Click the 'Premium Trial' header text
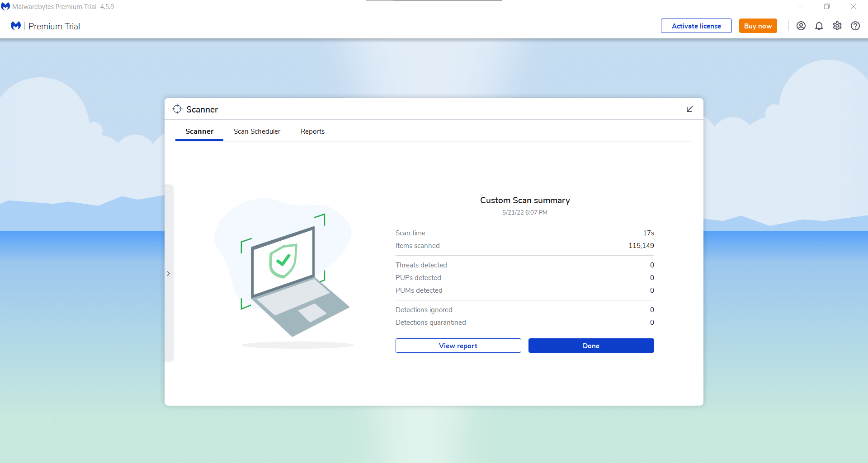Viewport: 868px width, 463px height. click(x=54, y=26)
